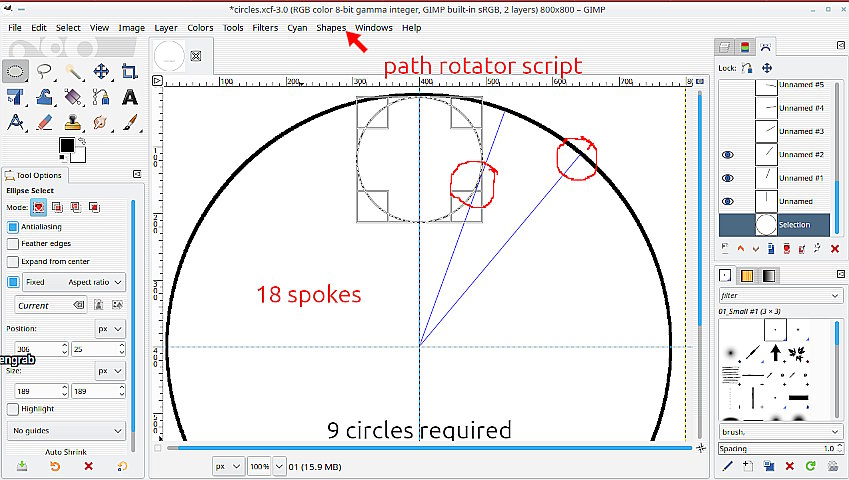Select the Clone stamp tool
849x480 pixels.
pyautogui.click(x=73, y=123)
